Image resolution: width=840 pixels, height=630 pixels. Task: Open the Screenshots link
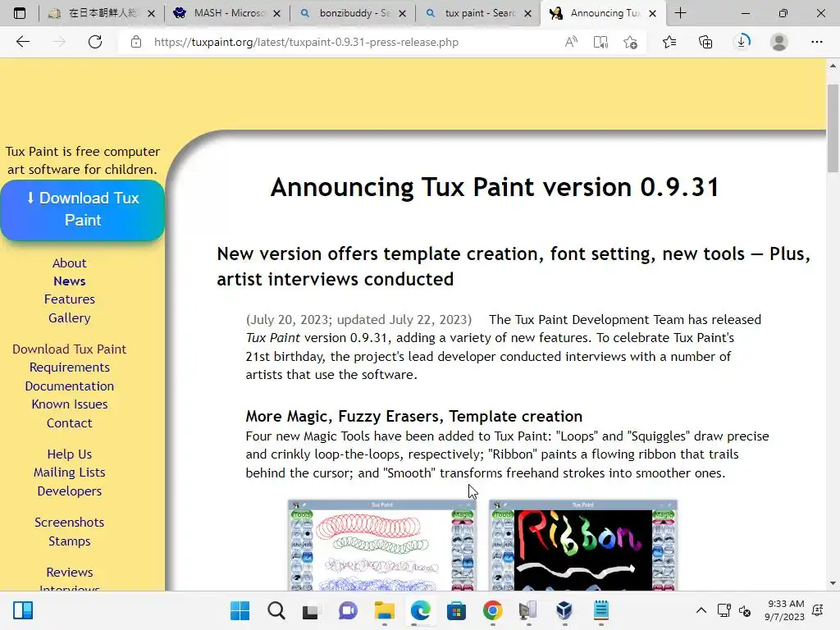69,523
